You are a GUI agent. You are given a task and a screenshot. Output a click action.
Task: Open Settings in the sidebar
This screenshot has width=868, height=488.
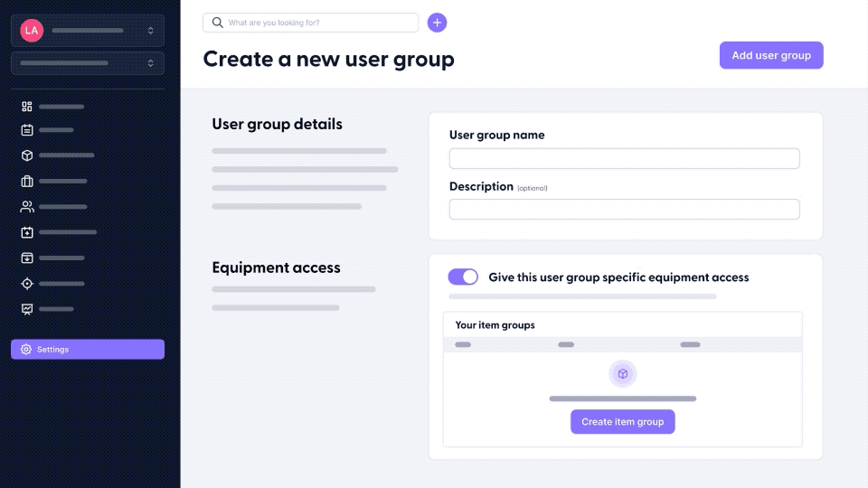tap(88, 349)
